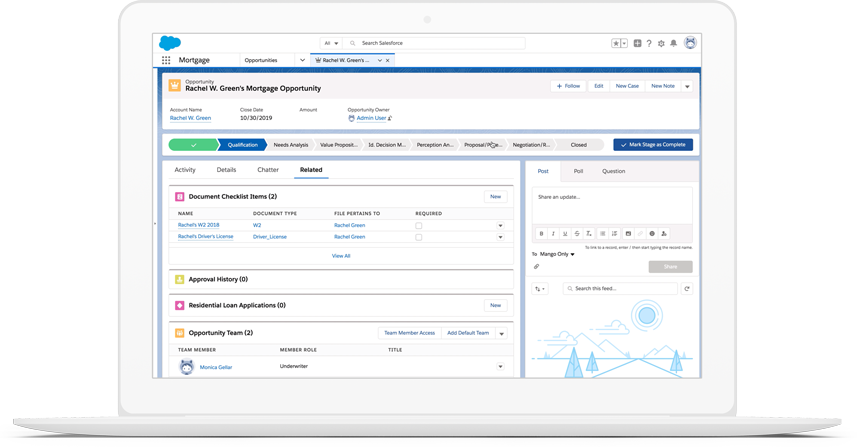857x447 pixels.
Task: Change opportunity owner icon beside Admin User
Action: (x=390, y=118)
